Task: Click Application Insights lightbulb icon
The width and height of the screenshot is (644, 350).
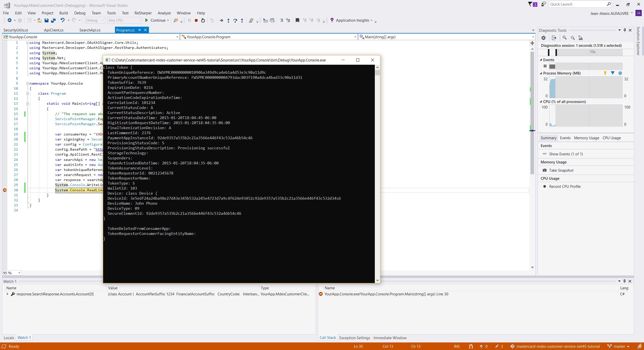Action: click(x=332, y=20)
